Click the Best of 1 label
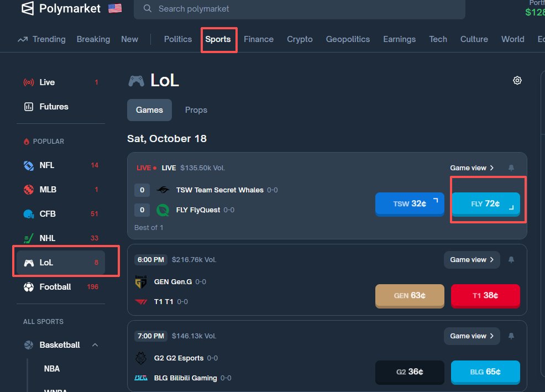The width and height of the screenshot is (545, 392). [149, 227]
